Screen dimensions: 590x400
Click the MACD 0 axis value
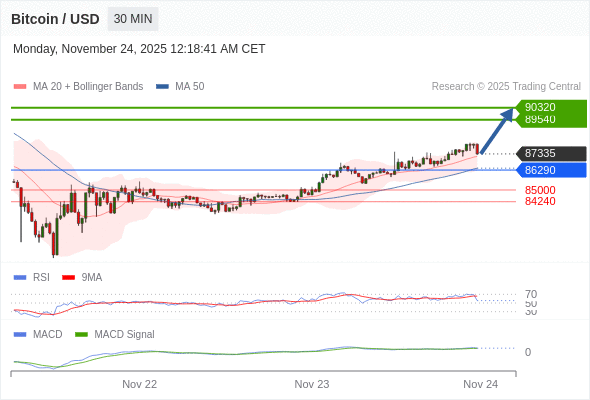click(528, 352)
